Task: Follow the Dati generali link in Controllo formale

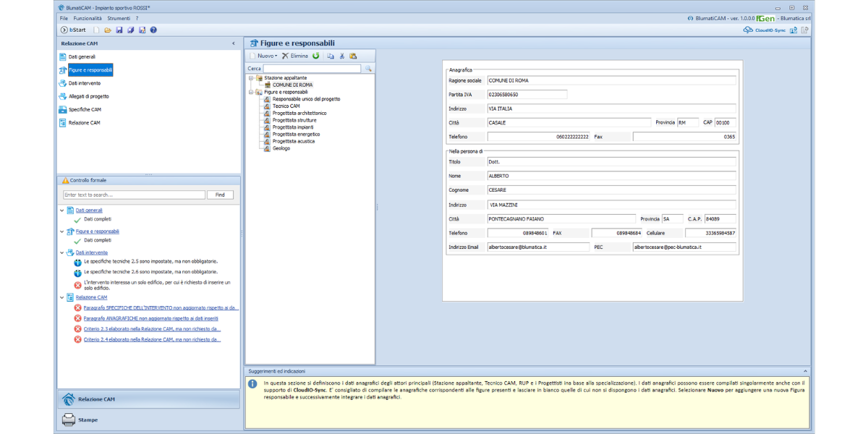Action: [89, 210]
